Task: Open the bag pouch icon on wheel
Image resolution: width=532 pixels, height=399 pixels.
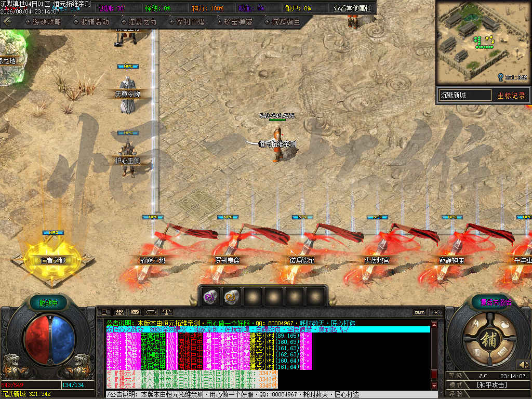Action: point(504,324)
